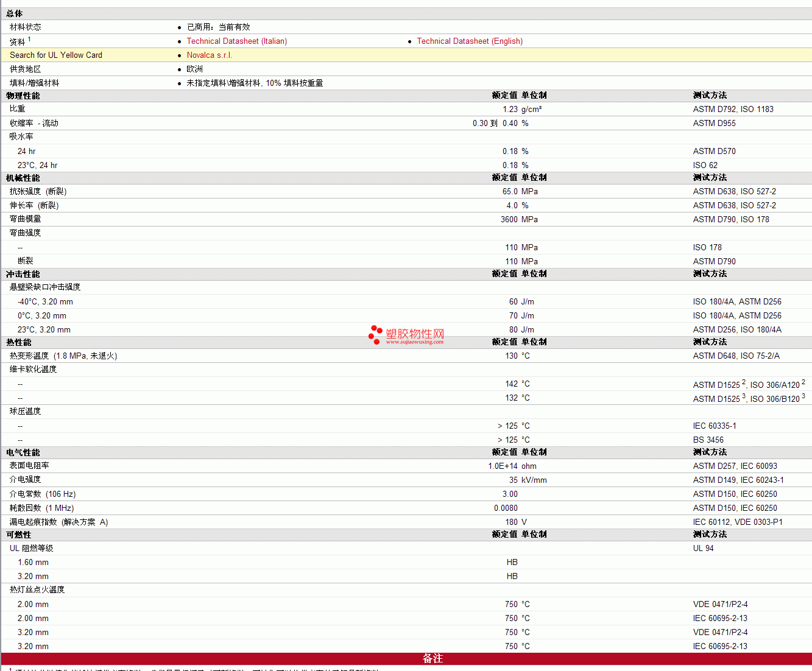Select the shrinkage range '0.30 到 0.40'
This screenshot has width=812, height=671.
(495, 124)
